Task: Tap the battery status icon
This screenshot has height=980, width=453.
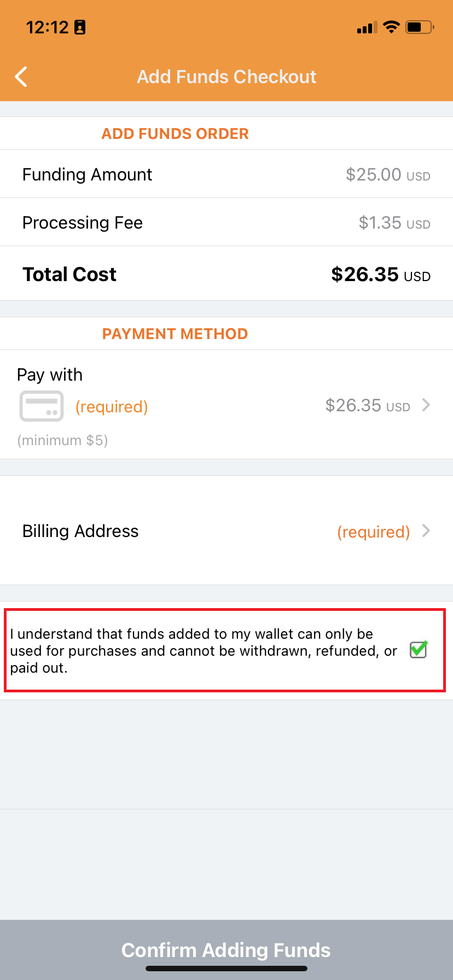Action: click(x=419, y=27)
